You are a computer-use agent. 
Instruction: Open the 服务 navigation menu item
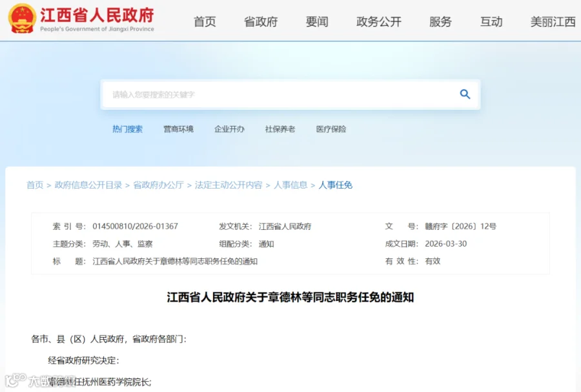pyautogui.click(x=440, y=22)
